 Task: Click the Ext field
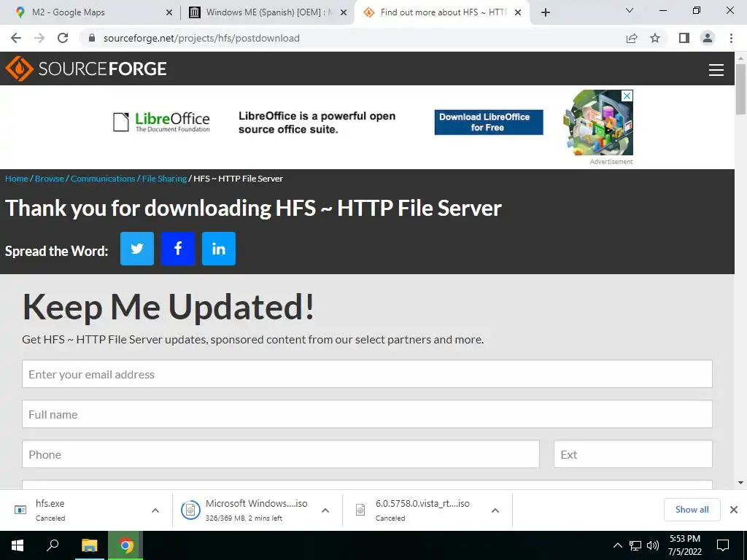pyautogui.click(x=633, y=454)
